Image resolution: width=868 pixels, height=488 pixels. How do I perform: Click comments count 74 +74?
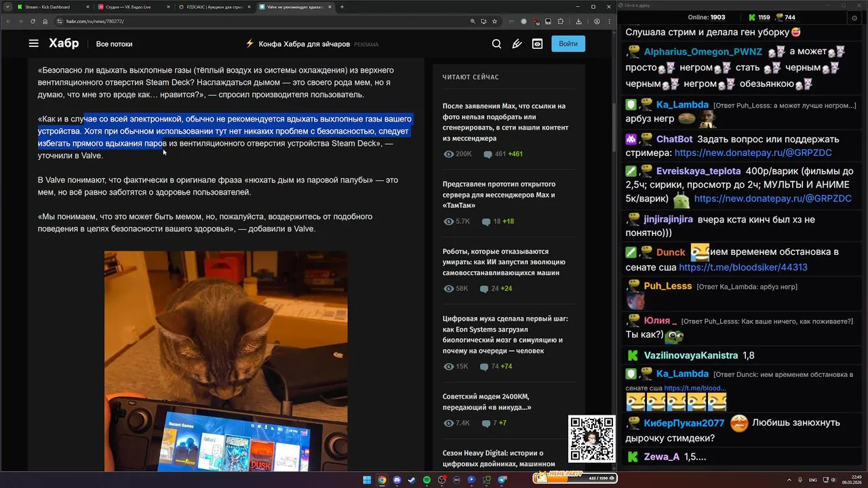[x=496, y=367]
